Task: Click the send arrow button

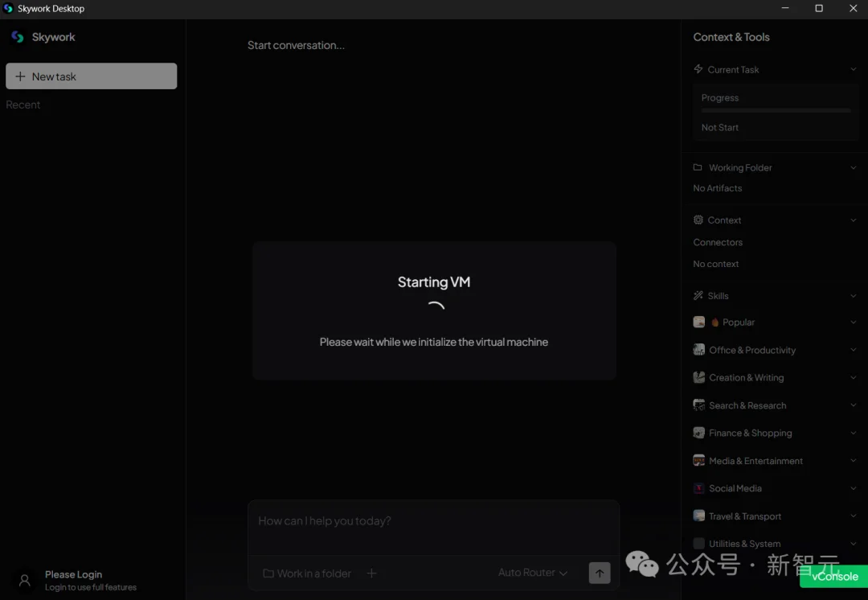Action: (599, 573)
